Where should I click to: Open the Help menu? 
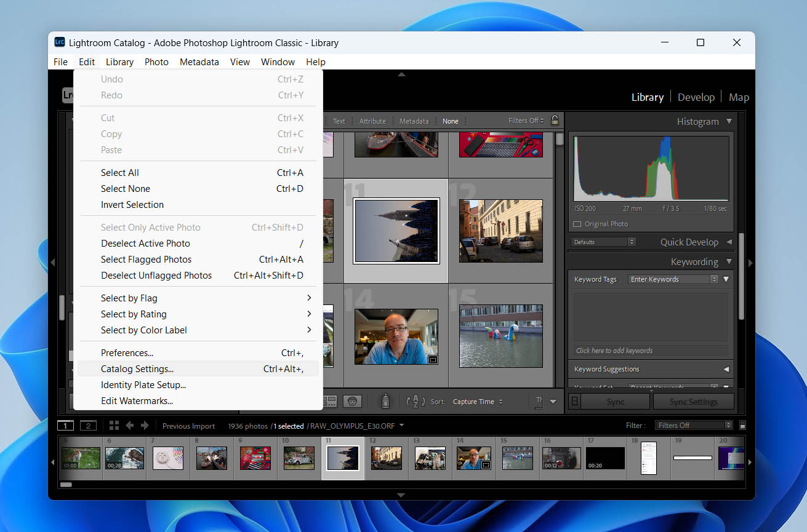coord(316,62)
